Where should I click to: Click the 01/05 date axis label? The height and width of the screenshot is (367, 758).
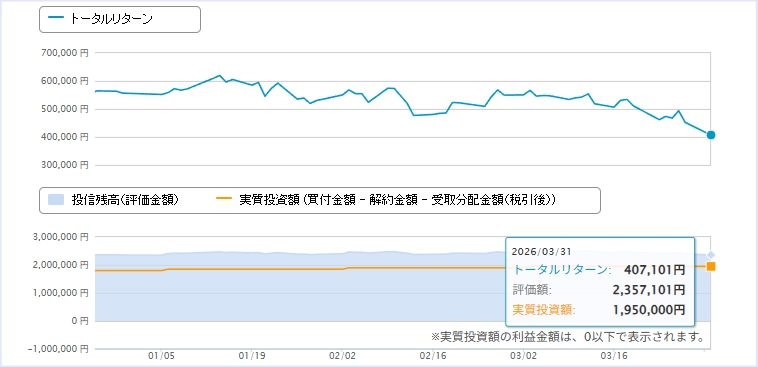pos(161,357)
